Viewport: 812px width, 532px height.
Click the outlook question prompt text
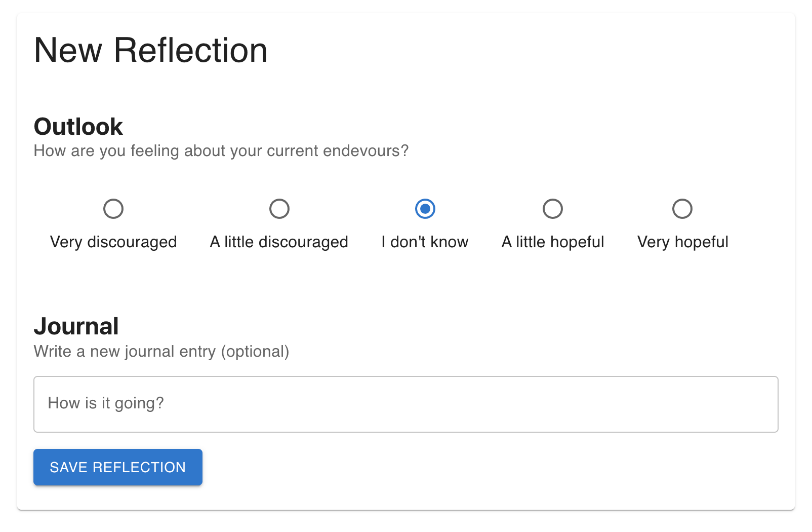coord(221,150)
